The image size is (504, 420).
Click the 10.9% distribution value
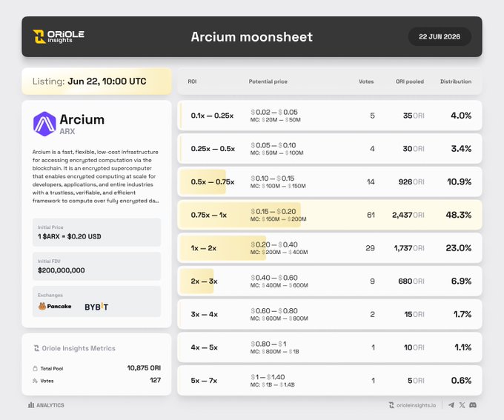[x=459, y=182]
